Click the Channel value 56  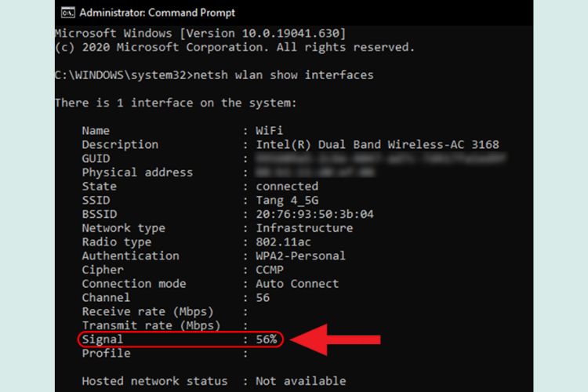[x=263, y=297]
